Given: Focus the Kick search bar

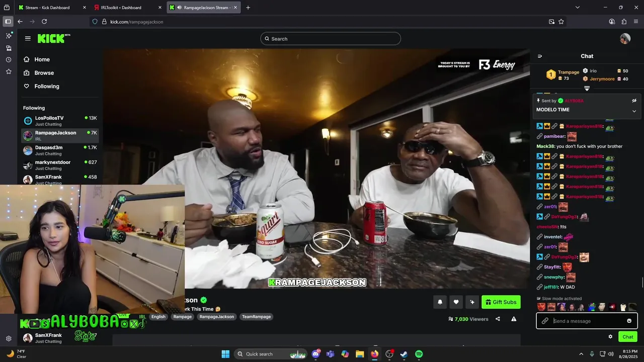Looking at the screenshot, I should [x=331, y=39].
